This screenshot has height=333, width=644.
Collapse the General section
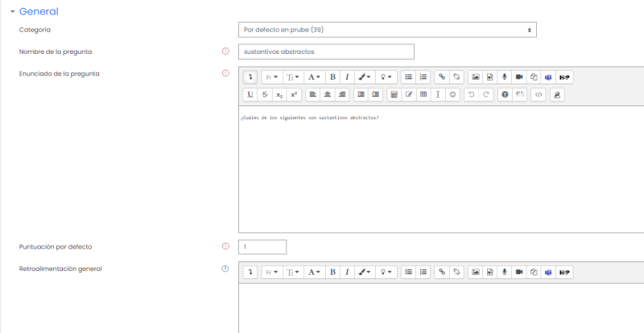tap(12, 11)
